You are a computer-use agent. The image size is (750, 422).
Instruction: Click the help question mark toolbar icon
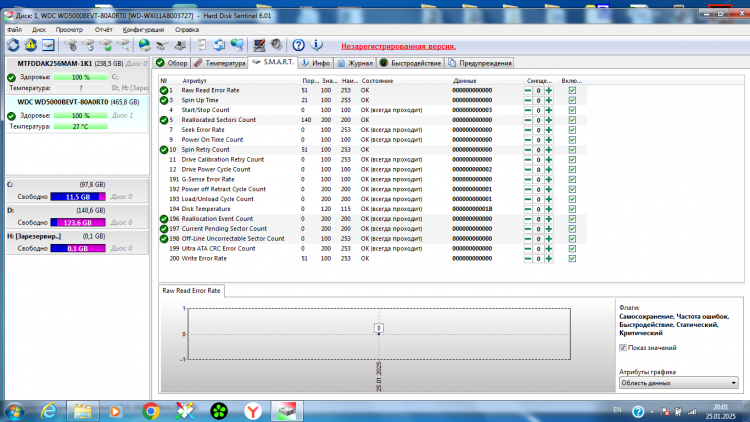click(x=298, y=45)
